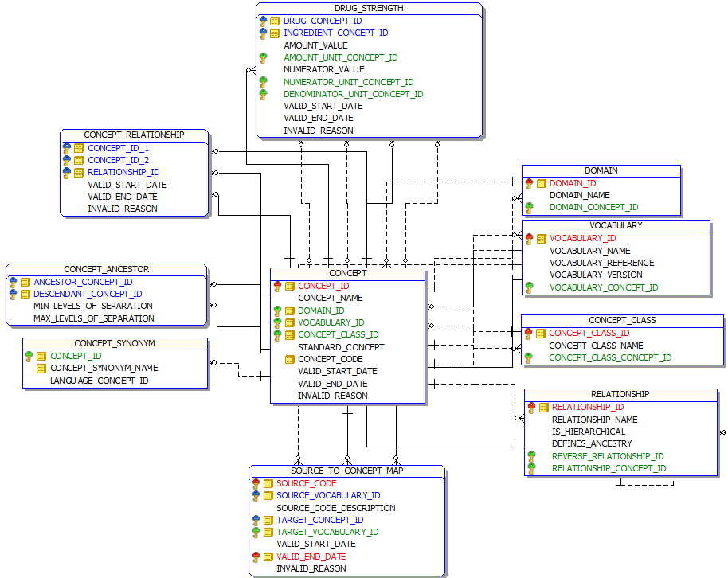The height and width of the screenshot is (578, 728).
Task: Click the blue key icon beside DRUG_CONCEPT_ID
Action: point(263,21)
